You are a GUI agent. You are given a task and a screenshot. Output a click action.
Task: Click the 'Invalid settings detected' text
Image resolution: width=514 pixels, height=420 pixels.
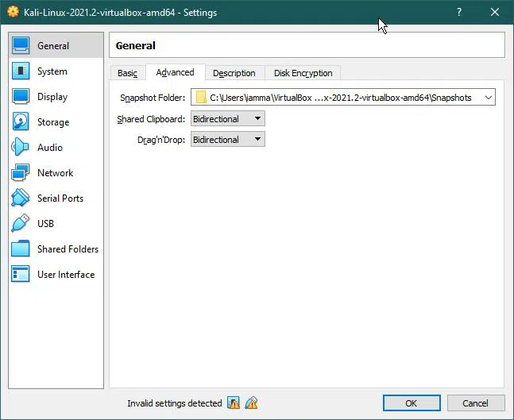point(175,403)
